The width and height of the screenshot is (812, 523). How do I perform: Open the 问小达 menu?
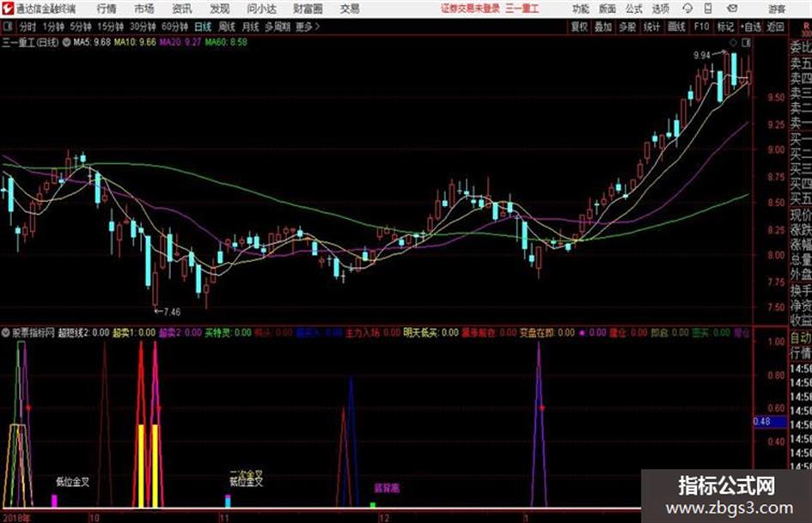coord(261,9)
